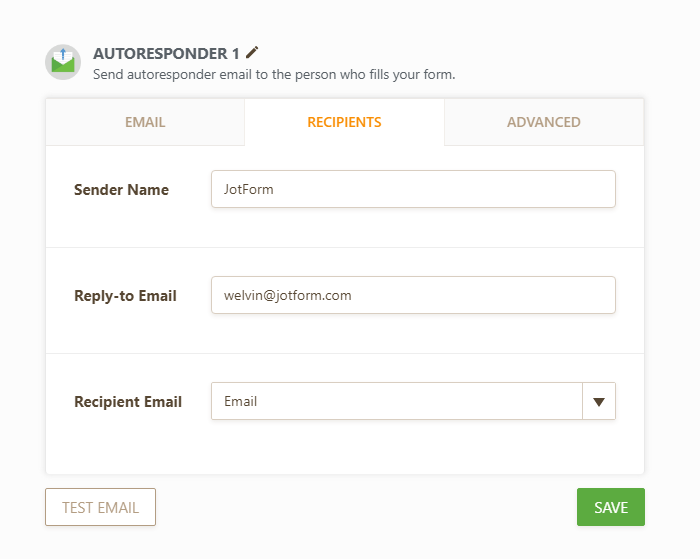Focus the Sender Name input field
Image resolution: width=700 pixels, height=559 pixels.
tap(413, 189)
